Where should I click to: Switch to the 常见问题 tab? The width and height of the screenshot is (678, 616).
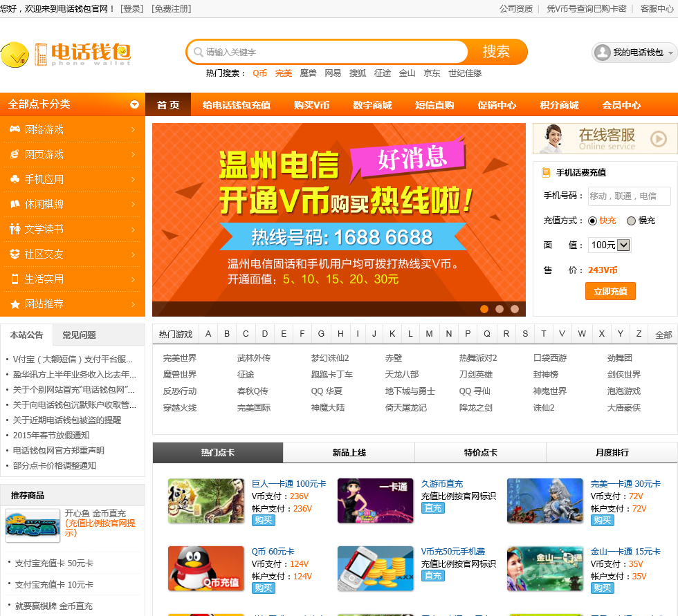pyautogui.click(x=79, y=335)
